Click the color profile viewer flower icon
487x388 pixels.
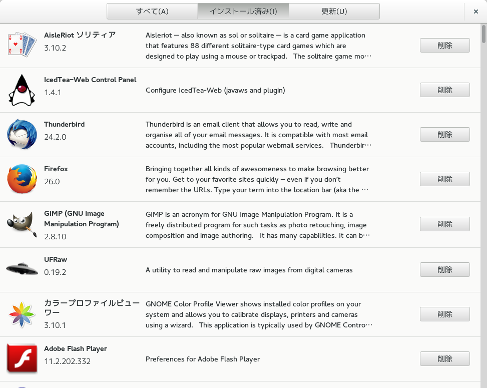22,314
